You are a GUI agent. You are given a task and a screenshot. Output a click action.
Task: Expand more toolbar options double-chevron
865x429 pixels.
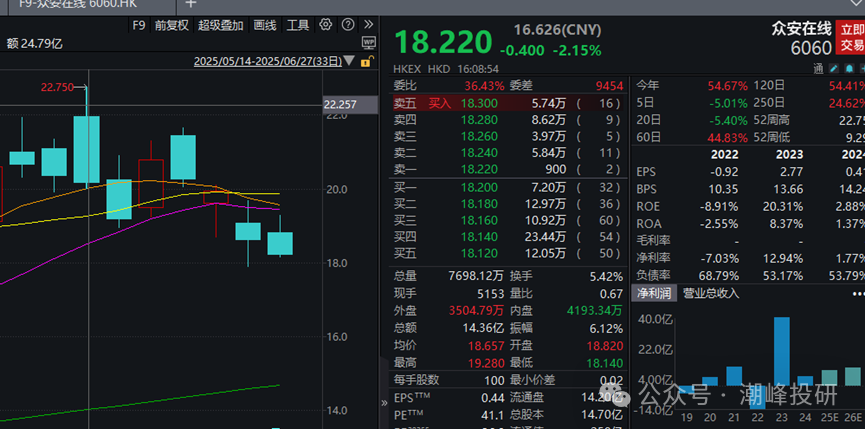[x=369, y=25]
